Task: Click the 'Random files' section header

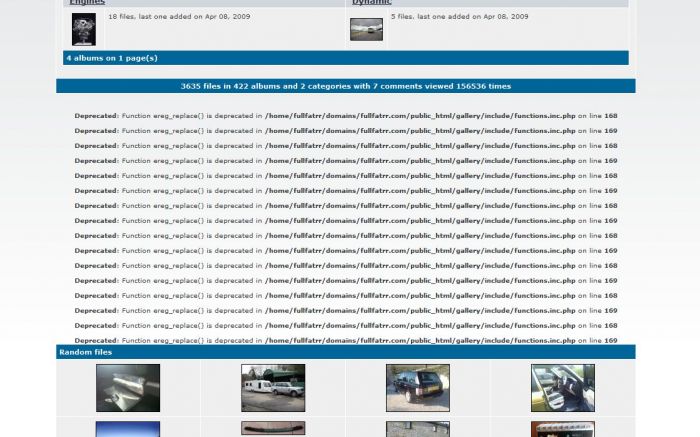Action: pos(346,352)
